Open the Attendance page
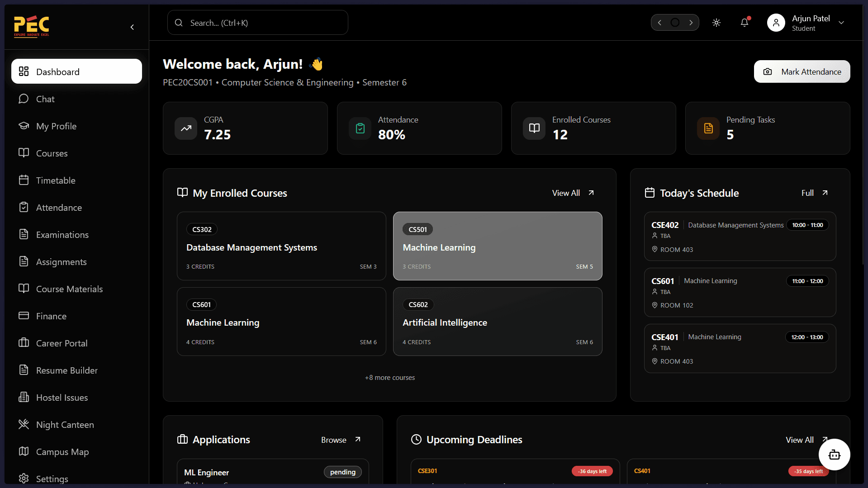 (58, 207)
